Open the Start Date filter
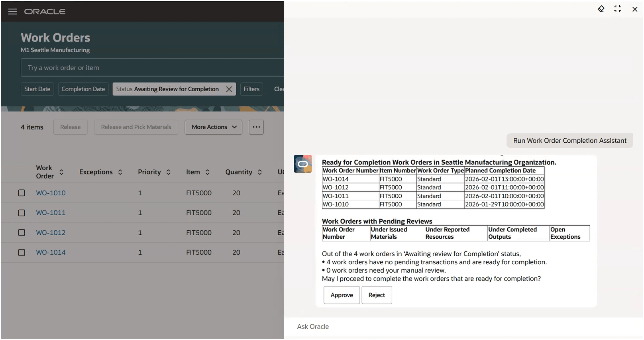644x340 pixels. (37, 89)
